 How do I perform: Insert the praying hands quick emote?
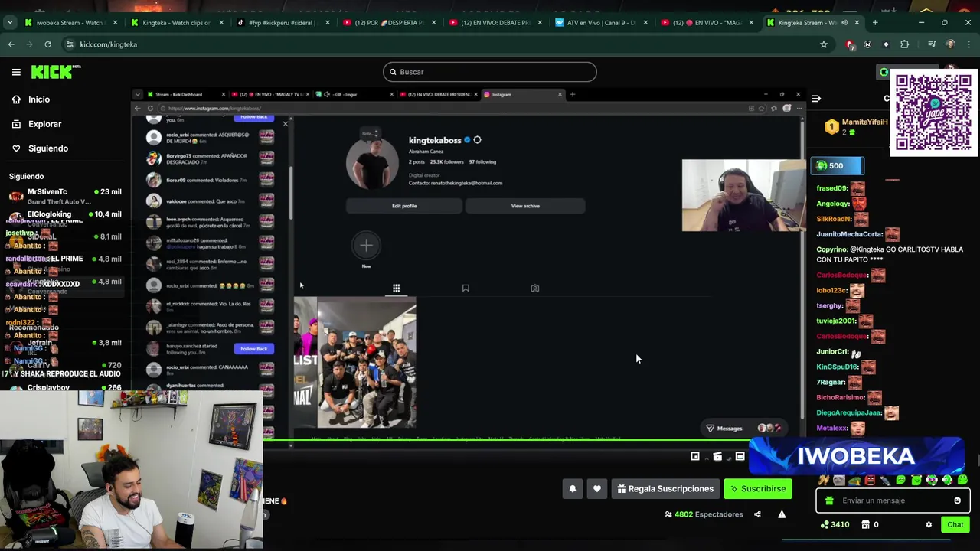[824, 481]
